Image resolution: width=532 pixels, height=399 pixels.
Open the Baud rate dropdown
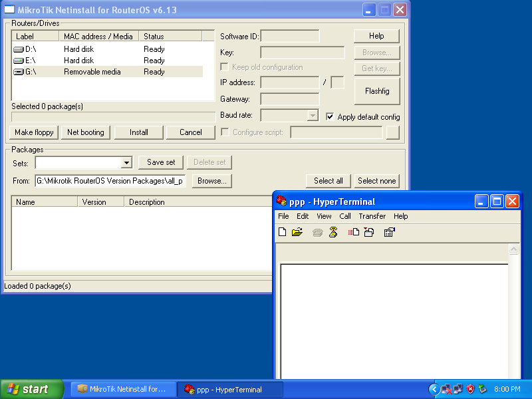click(x=313, y=115)
